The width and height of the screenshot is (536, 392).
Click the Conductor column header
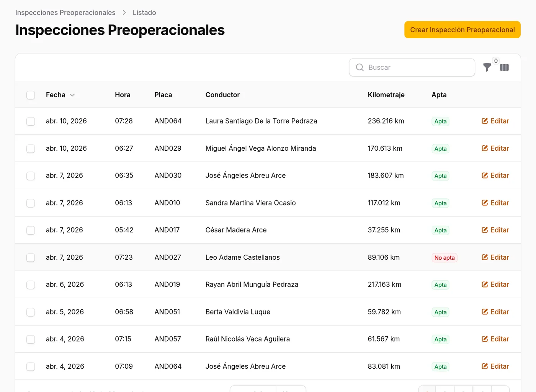coord(222,95)
